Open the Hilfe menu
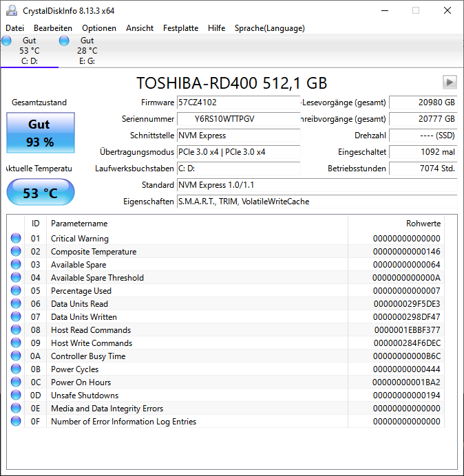This screenshot has height=476, width=464. 216,28
